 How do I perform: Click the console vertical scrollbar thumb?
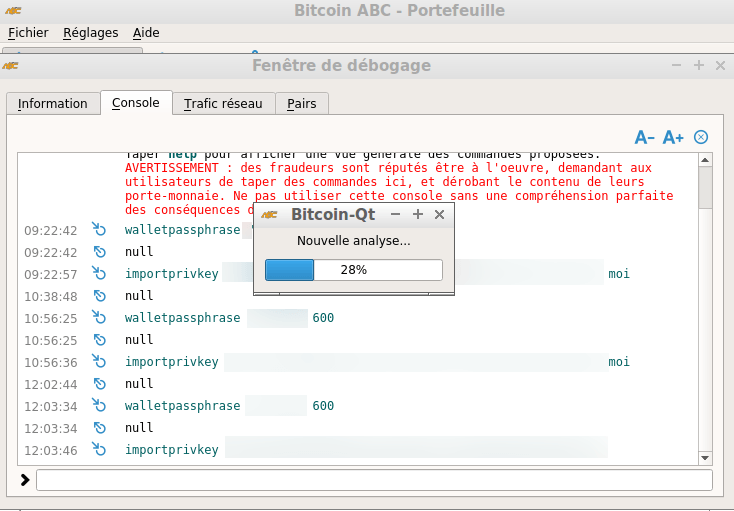[705, 188]
